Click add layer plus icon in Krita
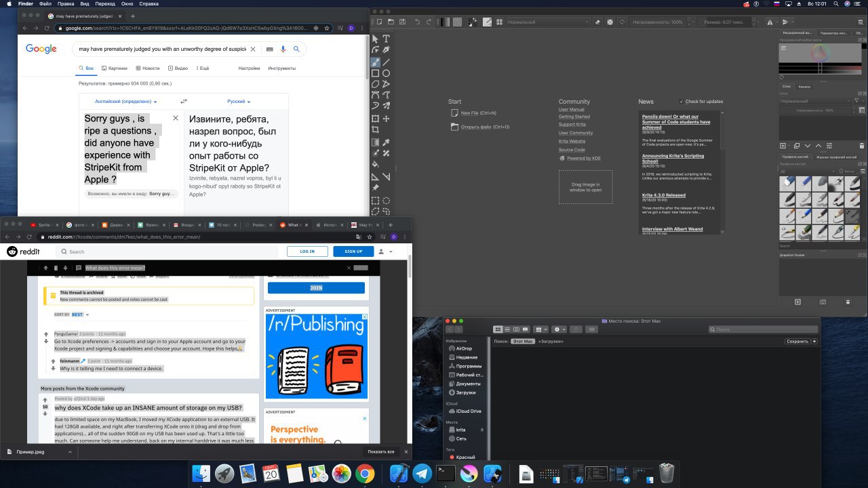This screenshot has height=488, width=868. pyautogui.click(x=783, y=146)
